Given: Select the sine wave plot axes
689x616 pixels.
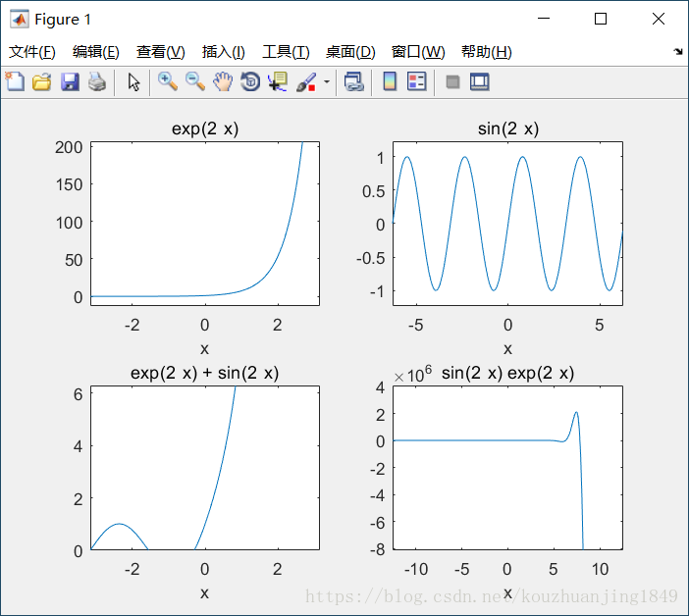Looking at the screenshot, I should tap(507, 223).
